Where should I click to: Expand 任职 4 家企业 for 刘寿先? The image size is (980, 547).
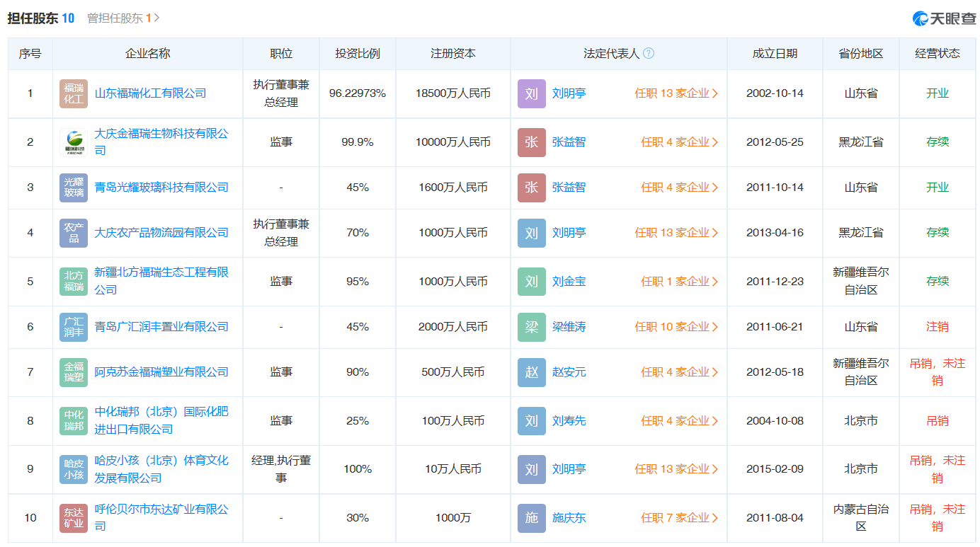tap(680, 421)
